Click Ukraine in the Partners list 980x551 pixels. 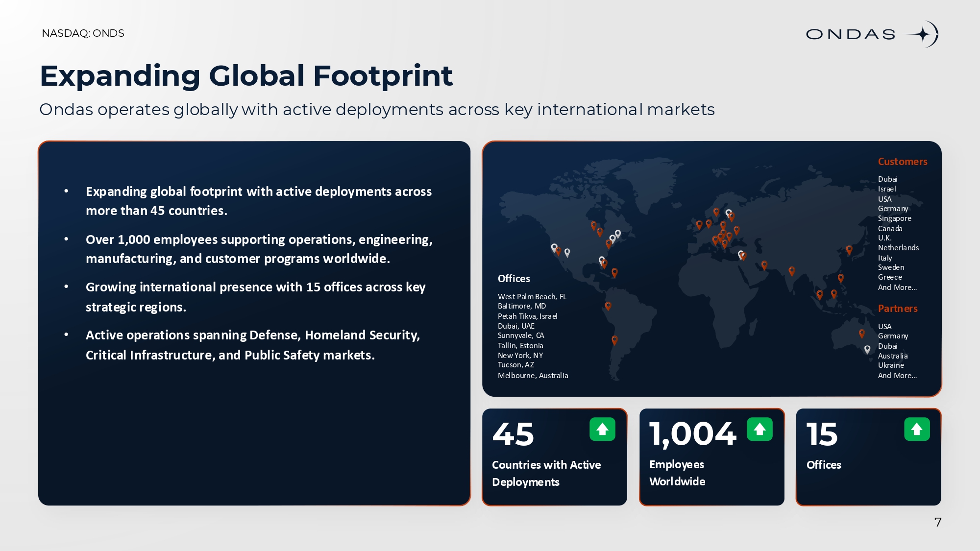891,365
